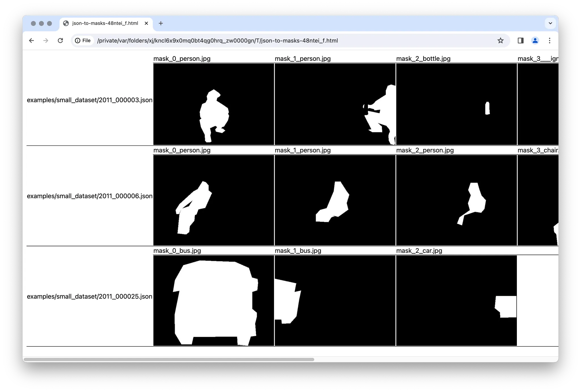Image resolution: width=581 pixels, height=392 pixels.
Task: Select the json-to-masks-48ntei_f.html tab
Action: [x=105, y=23]
